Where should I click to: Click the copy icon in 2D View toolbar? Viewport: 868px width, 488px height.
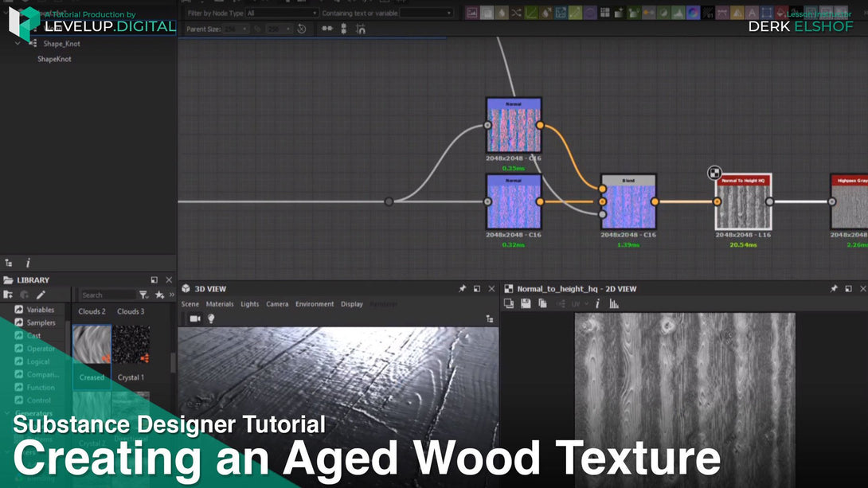(x=542, y=303)
